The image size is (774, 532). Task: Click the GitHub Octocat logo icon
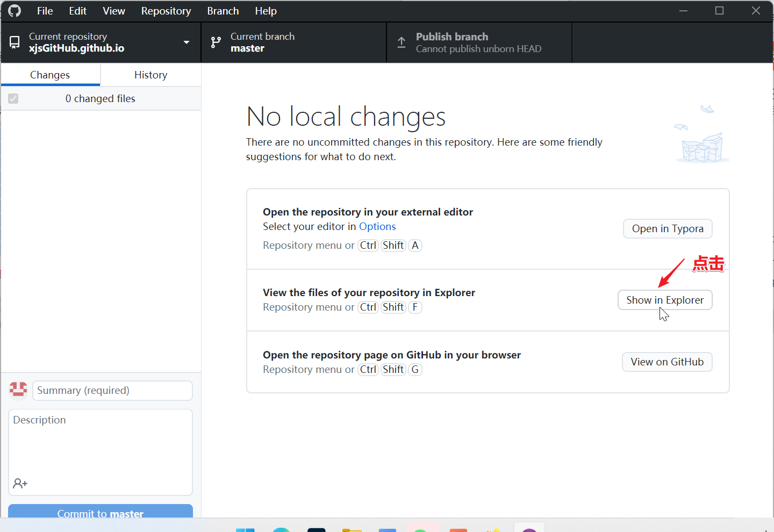[x=15, y=11]
